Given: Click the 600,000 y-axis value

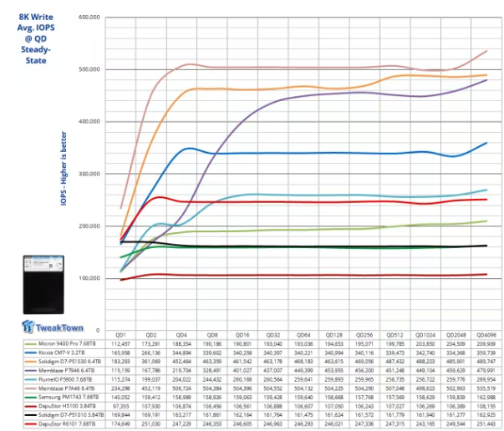Looking at the screenshot, I should [x=89, y=17].
